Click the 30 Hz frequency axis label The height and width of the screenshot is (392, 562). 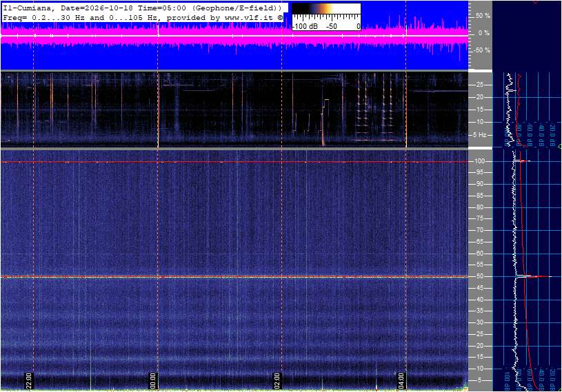pos(479,322)
